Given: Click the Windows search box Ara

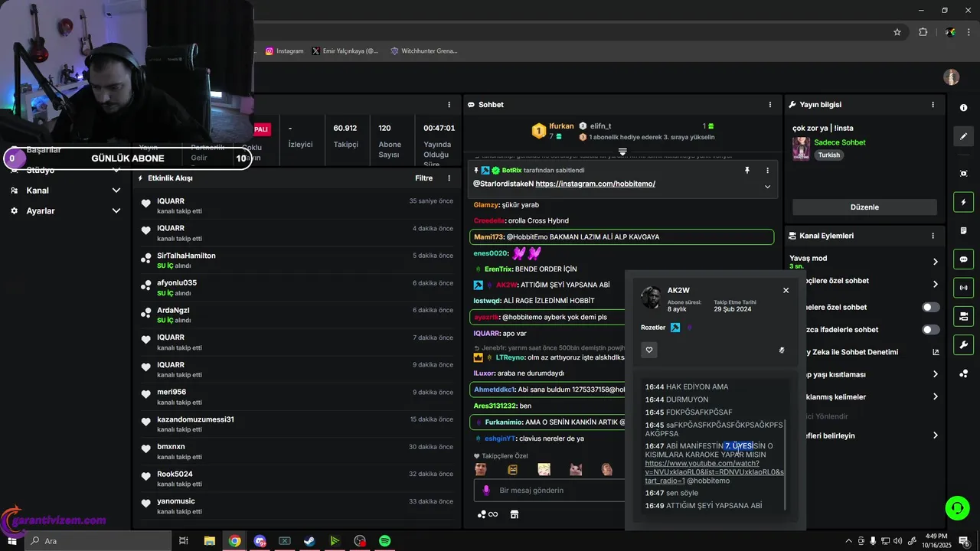Looking at the screenshot, I should pos(99,541).
